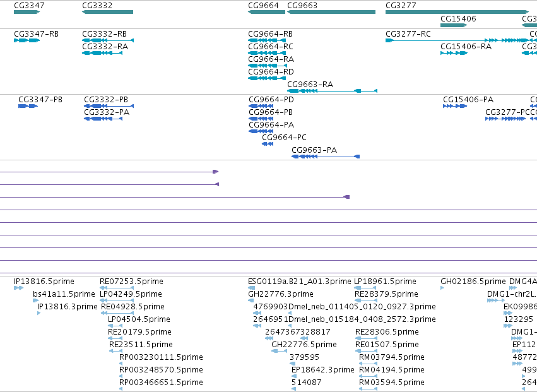Select the CG3347-PB protein glyph
The width and height of the screenshot is (537, 392).
(x=28, y=106)
